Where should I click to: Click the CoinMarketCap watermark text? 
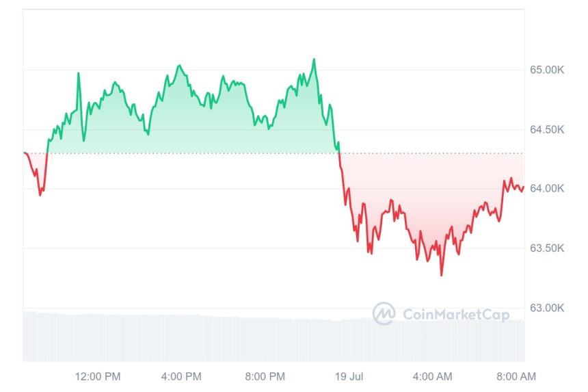(456, 314)
